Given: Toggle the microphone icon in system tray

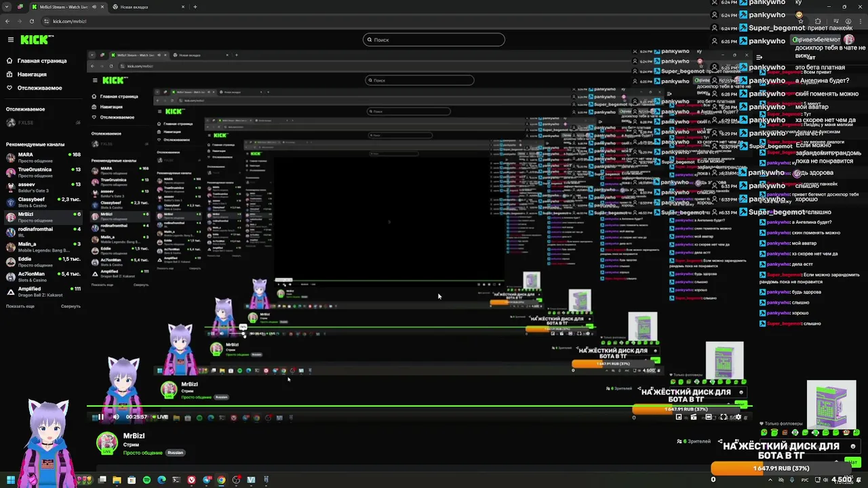Looking at the screenshot, I should 791,480.
